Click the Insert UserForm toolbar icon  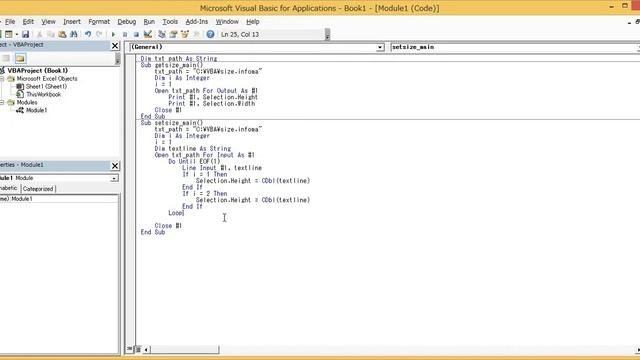click(9, 34)
